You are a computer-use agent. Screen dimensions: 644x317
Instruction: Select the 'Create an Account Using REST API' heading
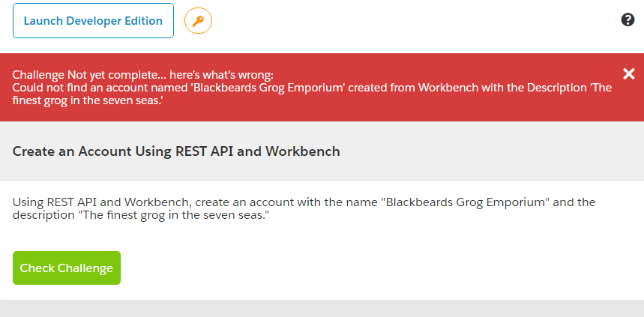(176, 151)
